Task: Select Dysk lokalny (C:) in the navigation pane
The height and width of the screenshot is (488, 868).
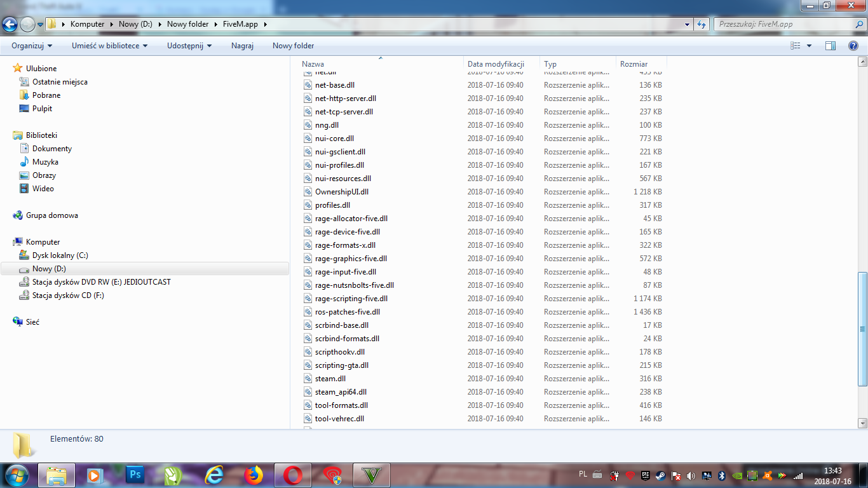Action: click(60, 255)
